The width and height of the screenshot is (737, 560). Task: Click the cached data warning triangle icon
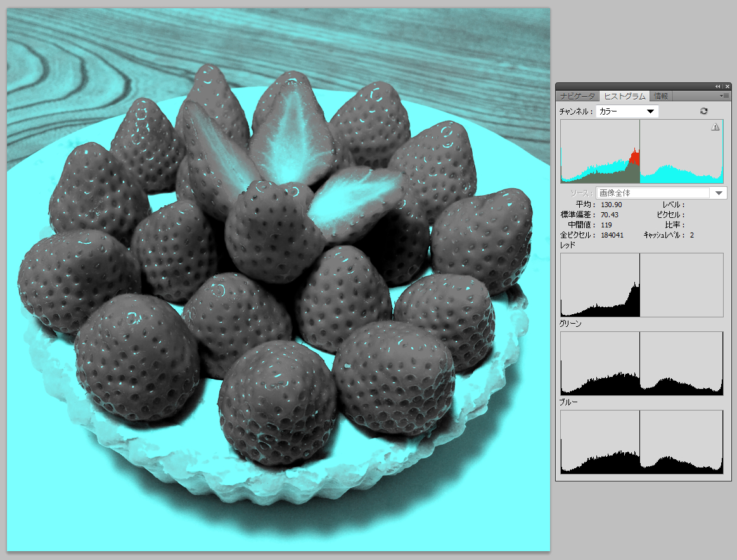point(715,127)
